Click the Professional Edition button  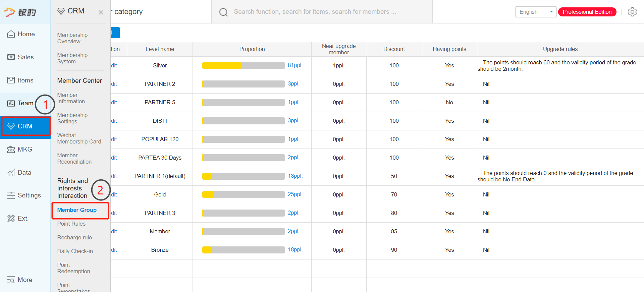pyautogui.click(x=587, y=12)
